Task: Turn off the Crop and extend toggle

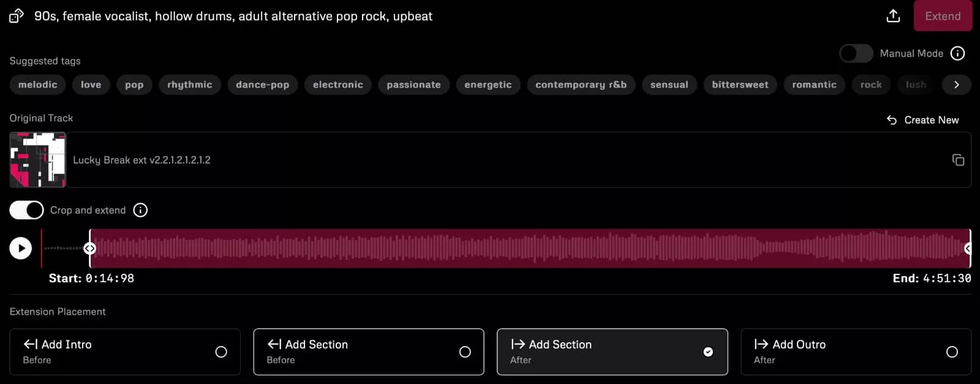Action: tap(26, 210)
